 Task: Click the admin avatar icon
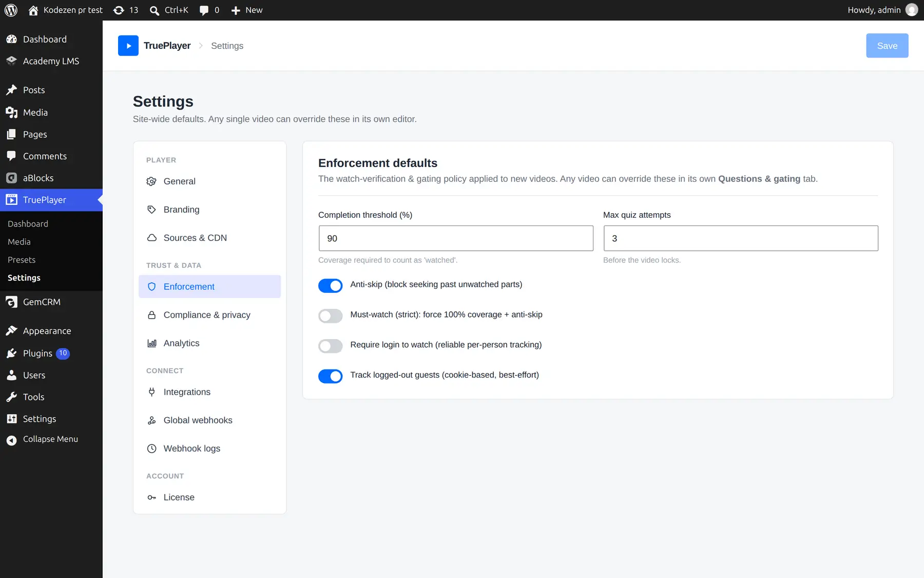pos(912,10)
